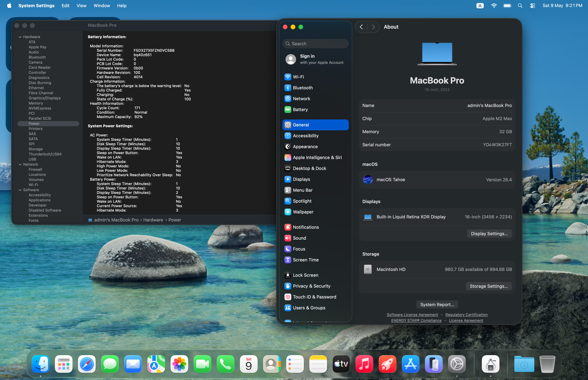Click Hardware in System Information path bar
Image resolution: width=588 pixels, height=380 pixels.
(x=153, y=220)
